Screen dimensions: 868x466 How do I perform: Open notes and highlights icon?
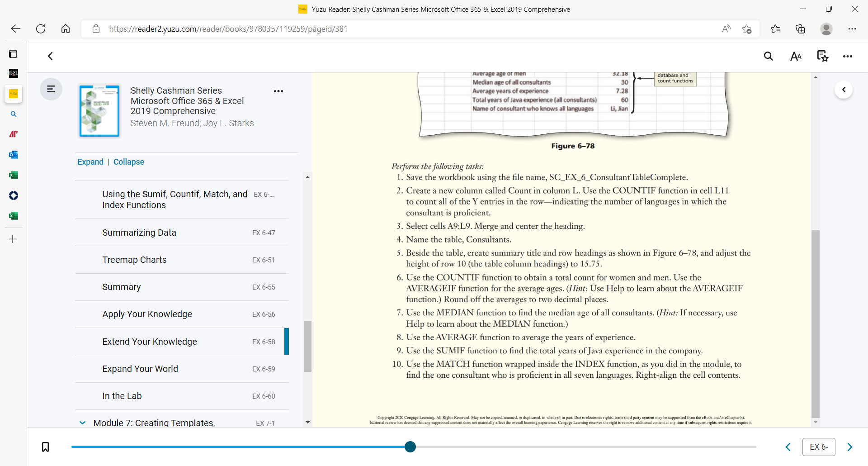pyautogui.click(x=823, y=56)
